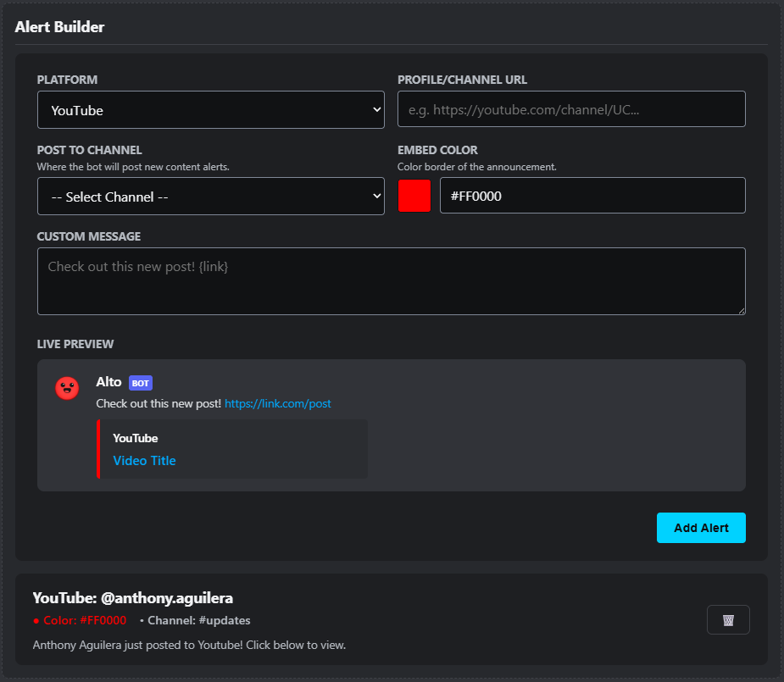Click the PROFILE/CHANNEL URL label

coord(462,80)
